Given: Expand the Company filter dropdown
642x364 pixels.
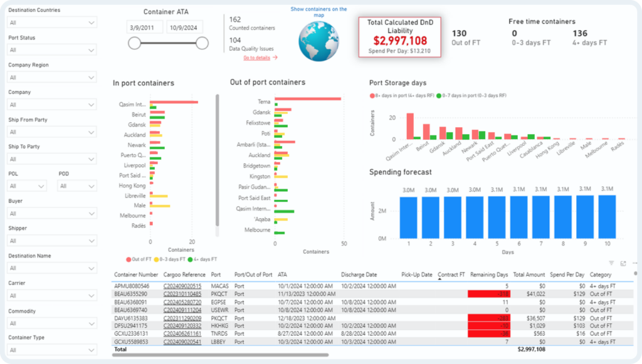Looking at the screenshot, I should pos(52,105).
